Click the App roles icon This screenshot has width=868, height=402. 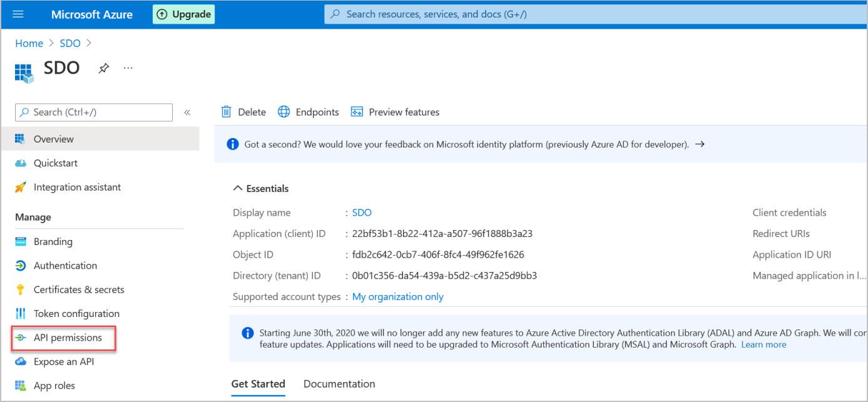(21, 386)
